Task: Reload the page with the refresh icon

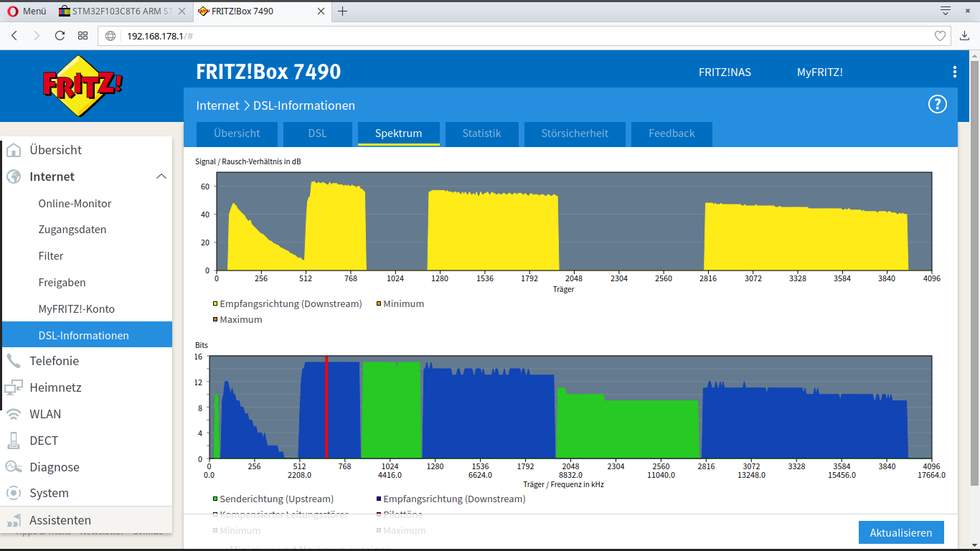Action: [x=60, y=36]
